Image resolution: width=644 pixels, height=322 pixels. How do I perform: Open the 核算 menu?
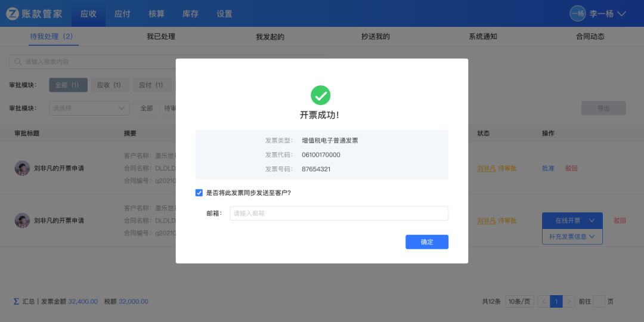point(156,14)
